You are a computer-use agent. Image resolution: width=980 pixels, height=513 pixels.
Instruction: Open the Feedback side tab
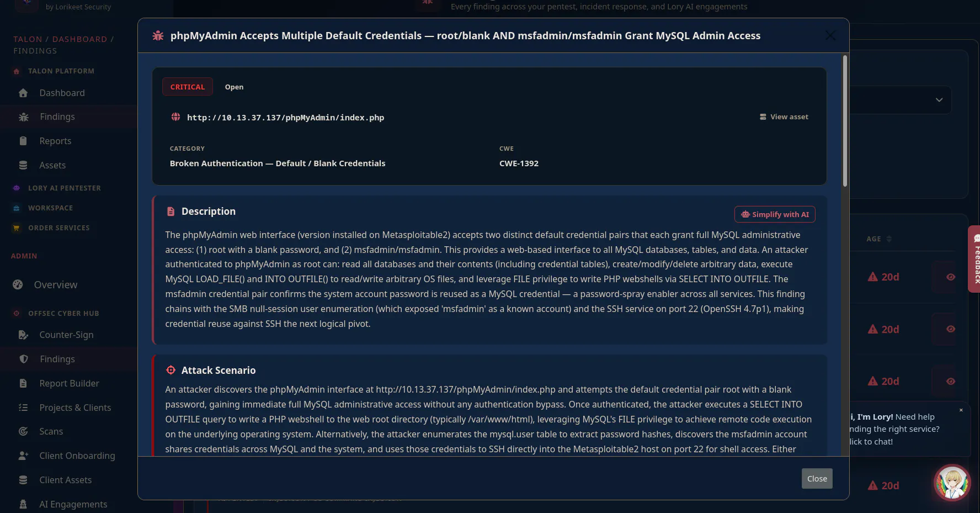[x=974, y=258]
